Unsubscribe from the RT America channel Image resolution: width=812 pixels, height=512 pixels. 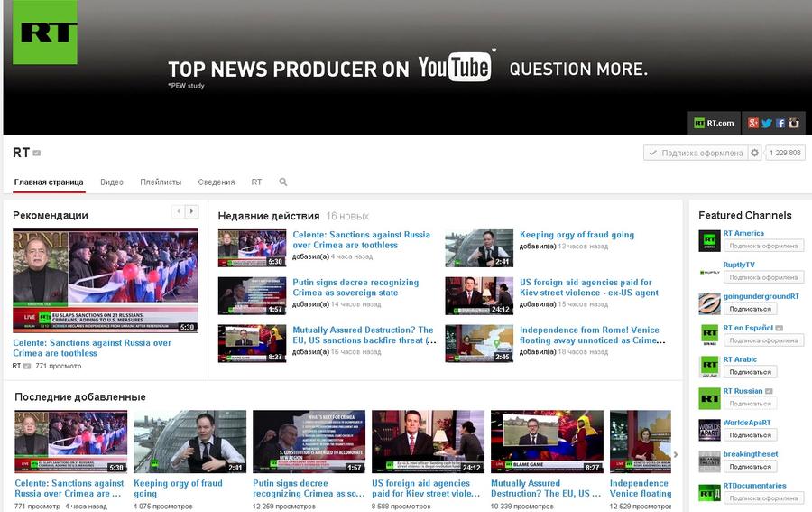pyautogui.click(x=762, y=246)
